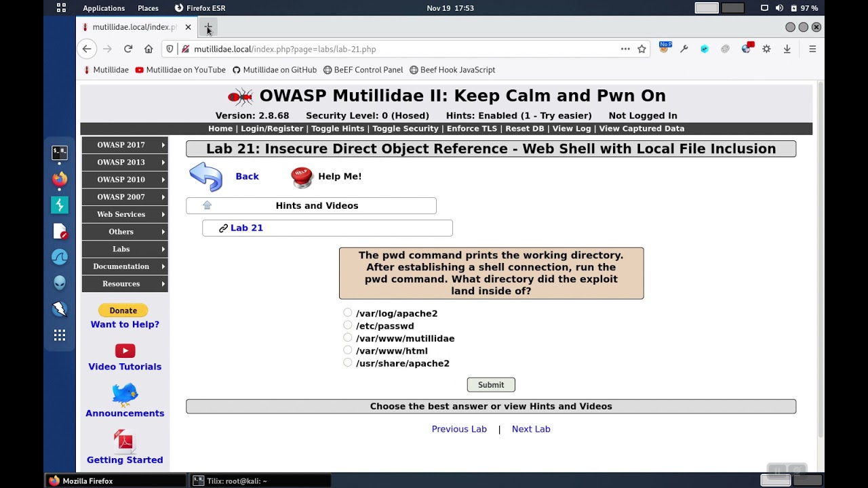The height and width of the screenshot is (488, 868).
Task: Open the Places menu in top panel
Action: click(148, 8)
